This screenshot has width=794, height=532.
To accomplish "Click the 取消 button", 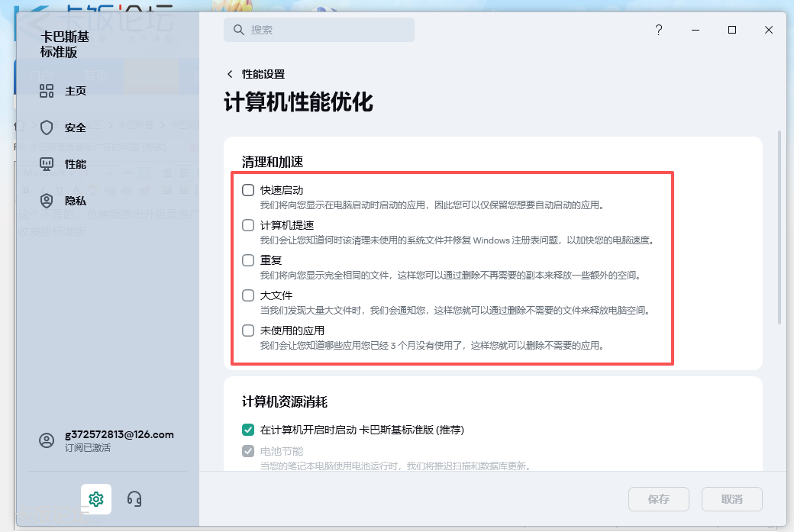I will 731,498.
